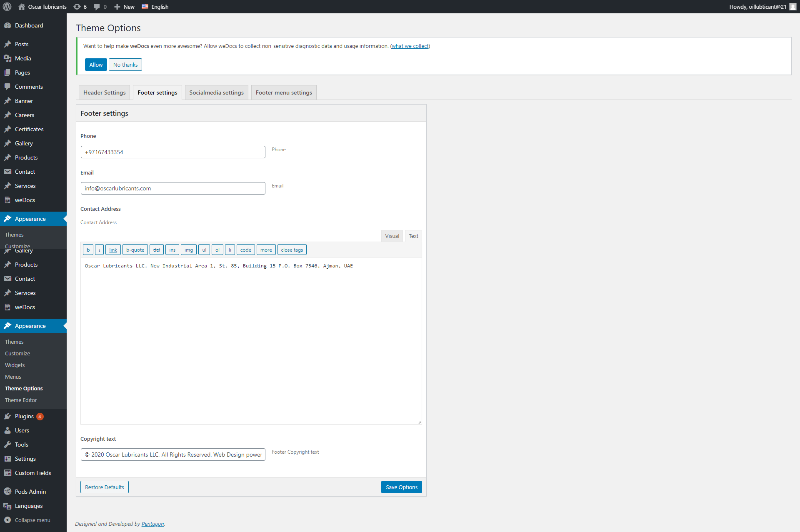Click the Tools wrench icon
Screen dimensions: 800x532
pyautogui.click(x=7, y=445)
